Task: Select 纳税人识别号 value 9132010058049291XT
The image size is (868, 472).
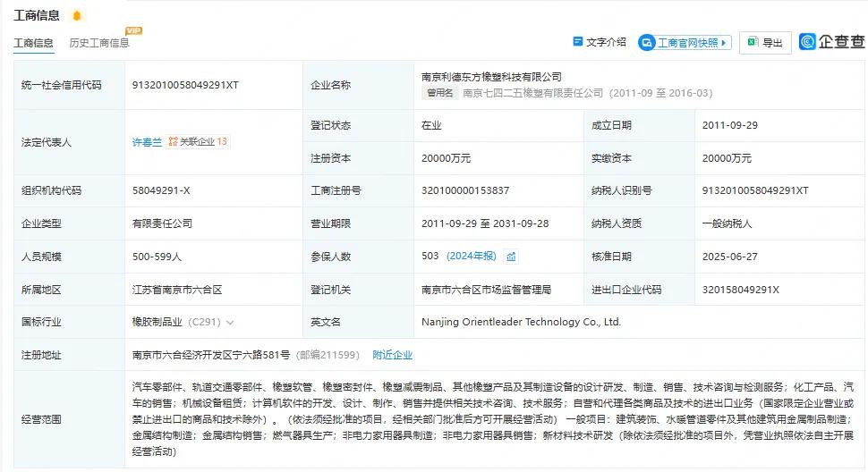Action: pyautogui.click(x=755, y=190)
